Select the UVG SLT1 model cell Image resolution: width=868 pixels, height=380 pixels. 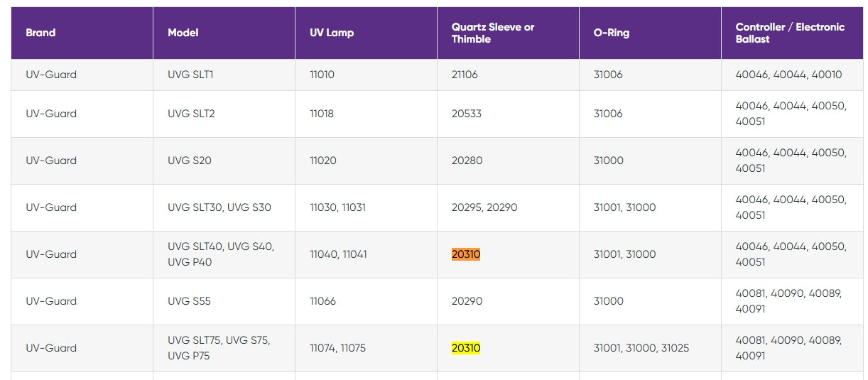[x=190, y=75]
